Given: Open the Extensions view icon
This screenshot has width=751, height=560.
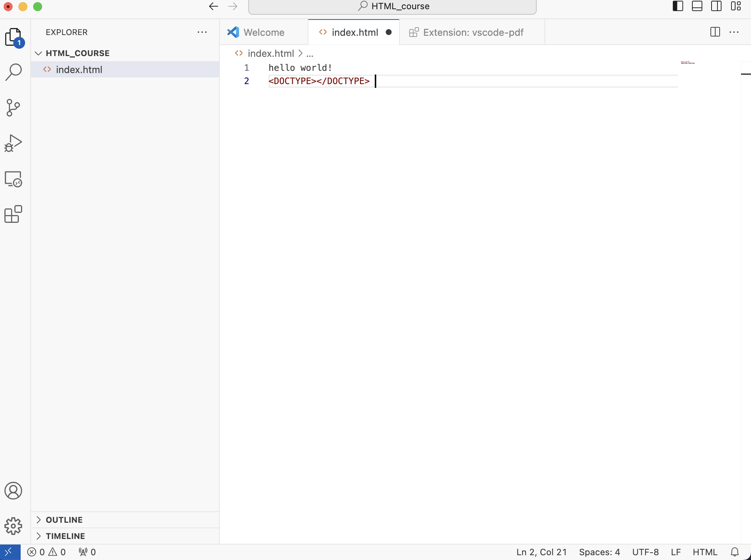Looking at the screenshot, I should (x=14, y=214).
